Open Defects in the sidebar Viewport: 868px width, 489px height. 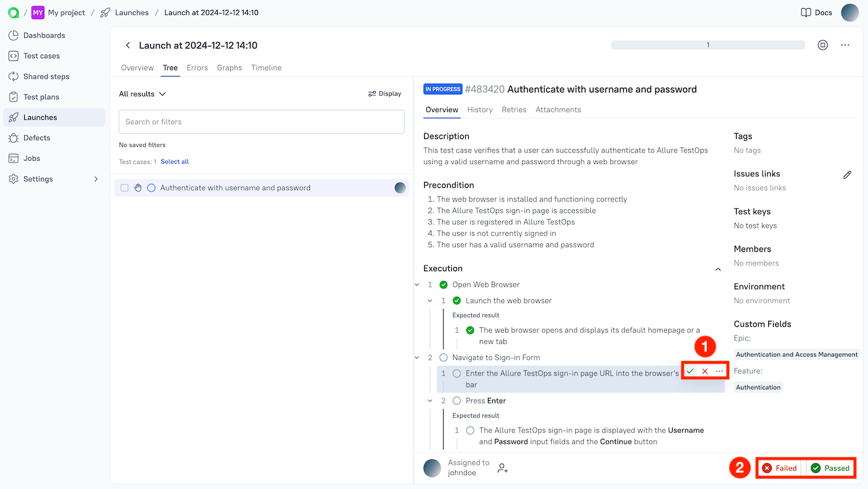click(x=37, y=138)
